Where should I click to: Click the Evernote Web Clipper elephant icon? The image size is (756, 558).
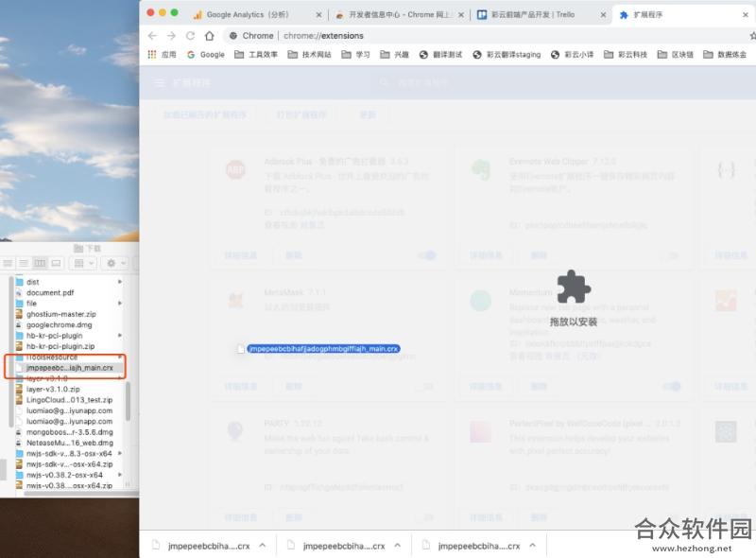[x=481, y=170]
